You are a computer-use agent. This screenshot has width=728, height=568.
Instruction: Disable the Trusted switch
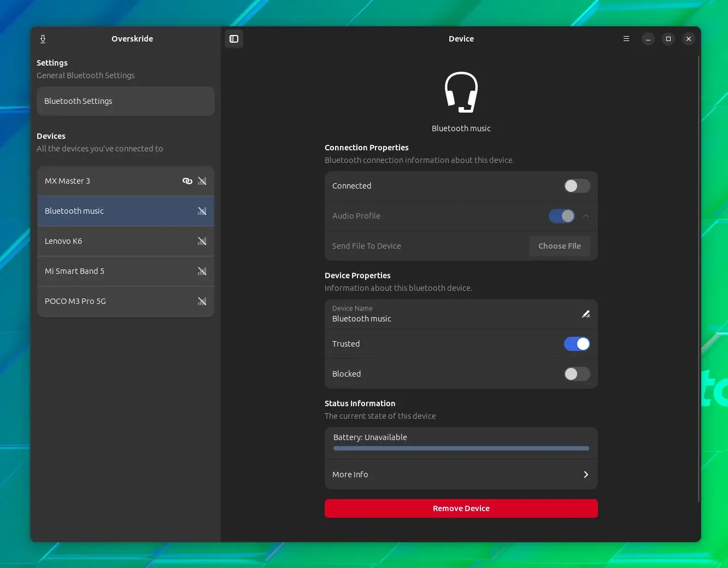(x=577, y=344)
